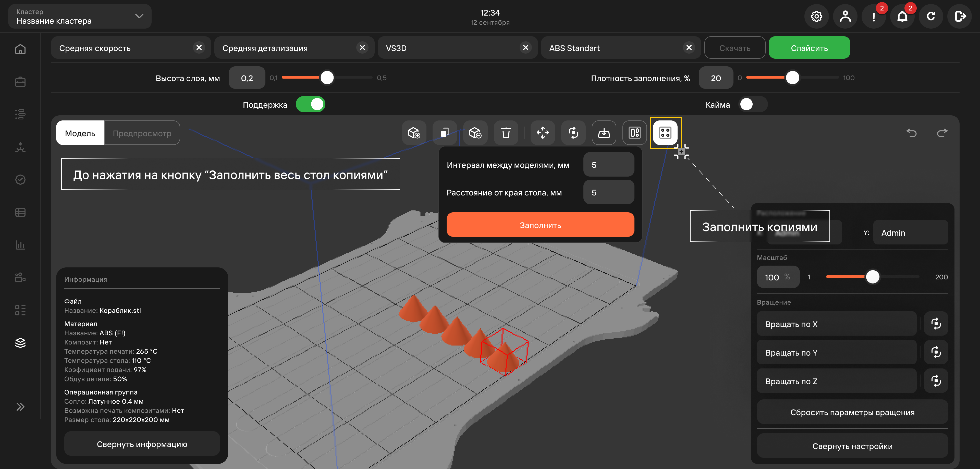Image resolution: width=980 pixels, height=469 pixels.
Task: Clear the Средняя скорость selection
Action: (199, 47)
